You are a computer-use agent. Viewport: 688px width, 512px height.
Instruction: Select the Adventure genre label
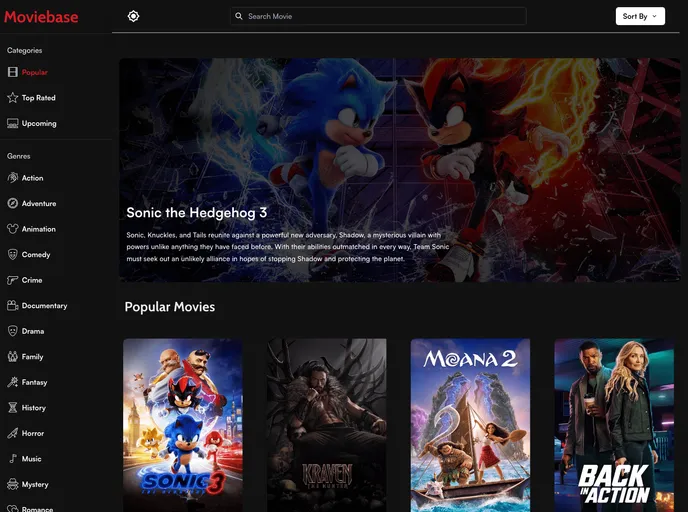[39, 204]
